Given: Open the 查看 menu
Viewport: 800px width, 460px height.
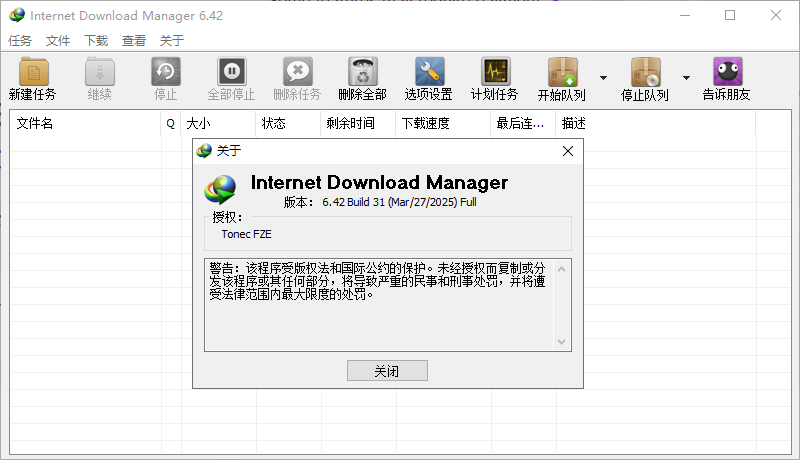Looking at the screenshot, I should pyautogui.click(x=134, y=40).
